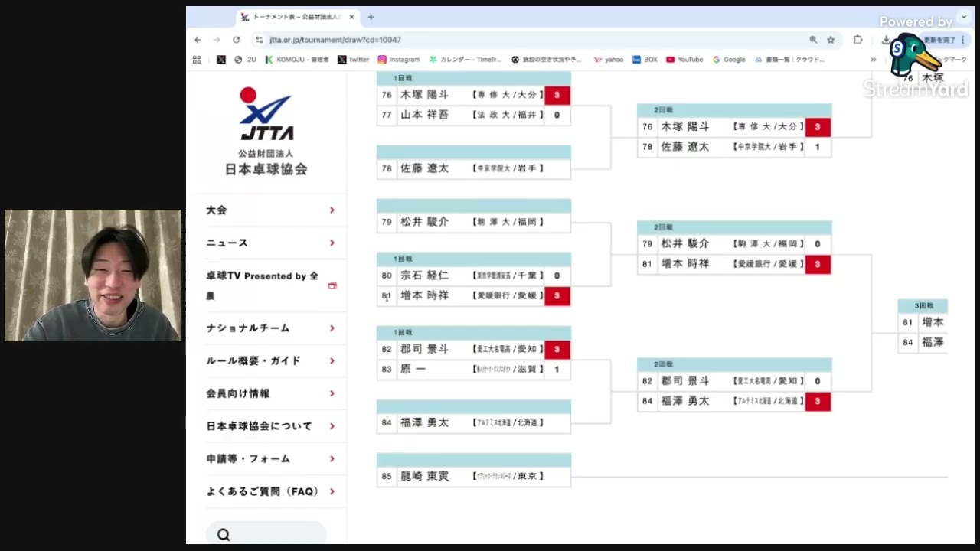Open the Google bookmark
This screenshot has width=980, height=551.
[729, 59]
